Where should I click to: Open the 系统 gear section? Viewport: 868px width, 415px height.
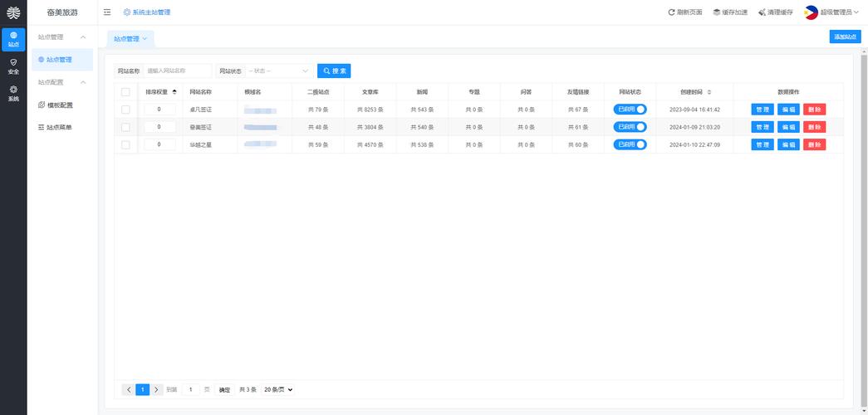click(13, 90)
